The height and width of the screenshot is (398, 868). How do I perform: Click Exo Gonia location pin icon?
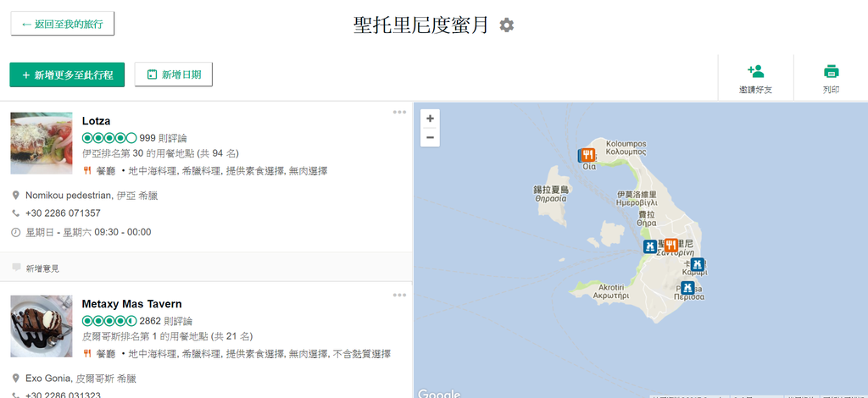(x=15, y=379)
